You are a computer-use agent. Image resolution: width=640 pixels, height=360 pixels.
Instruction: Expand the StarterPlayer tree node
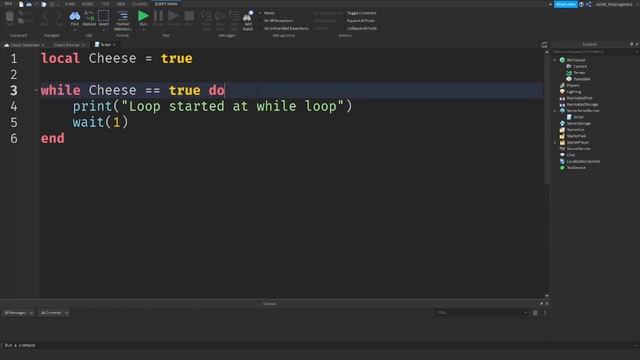[555, 142]
